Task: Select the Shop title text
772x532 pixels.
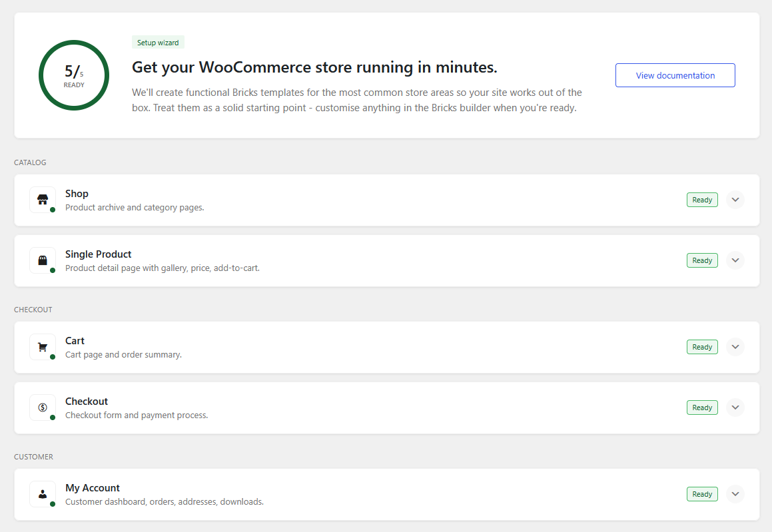Action: tap(77, 194)
